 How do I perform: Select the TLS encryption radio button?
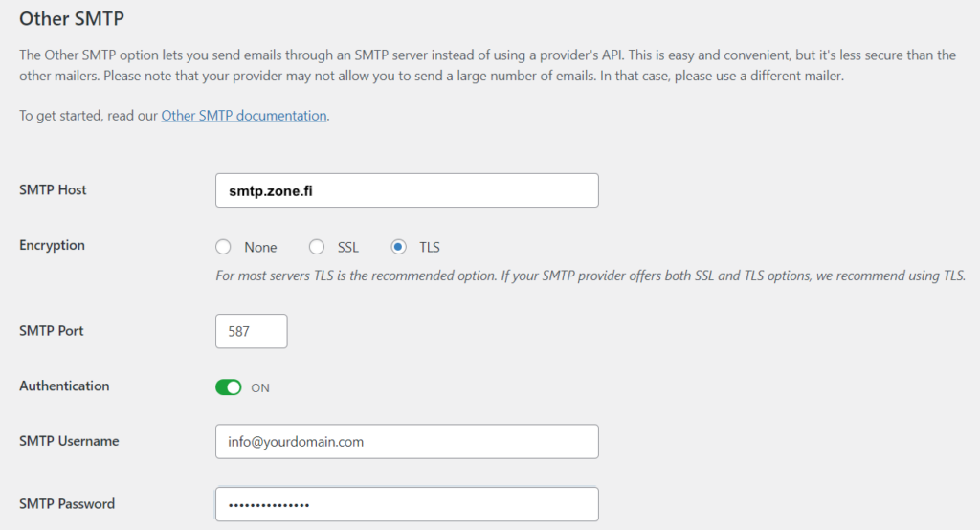coord(398,247)
